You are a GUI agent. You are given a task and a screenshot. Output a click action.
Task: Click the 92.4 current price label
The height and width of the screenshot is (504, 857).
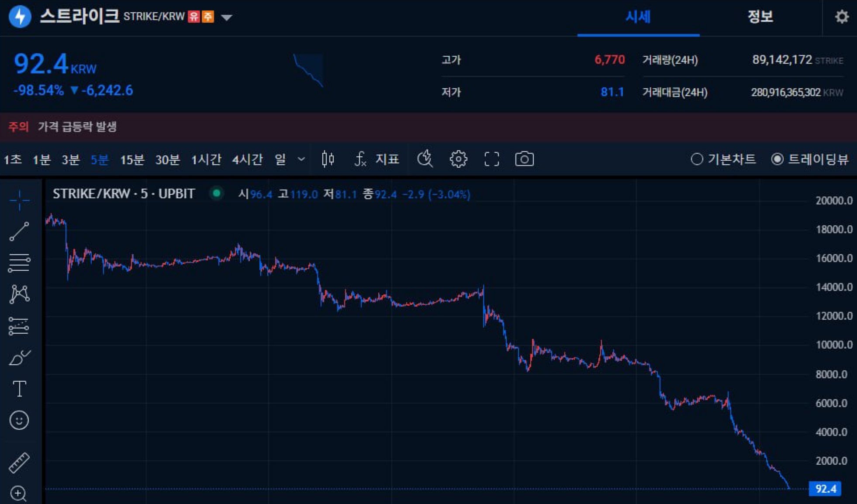pyautogui.click(x=825, y=489)
